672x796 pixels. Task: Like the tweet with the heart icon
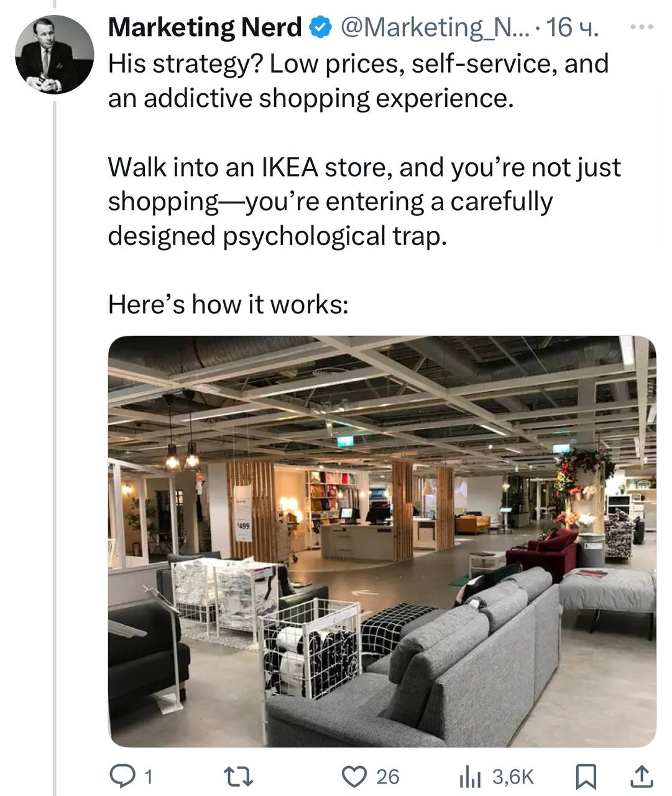point(354,775)
